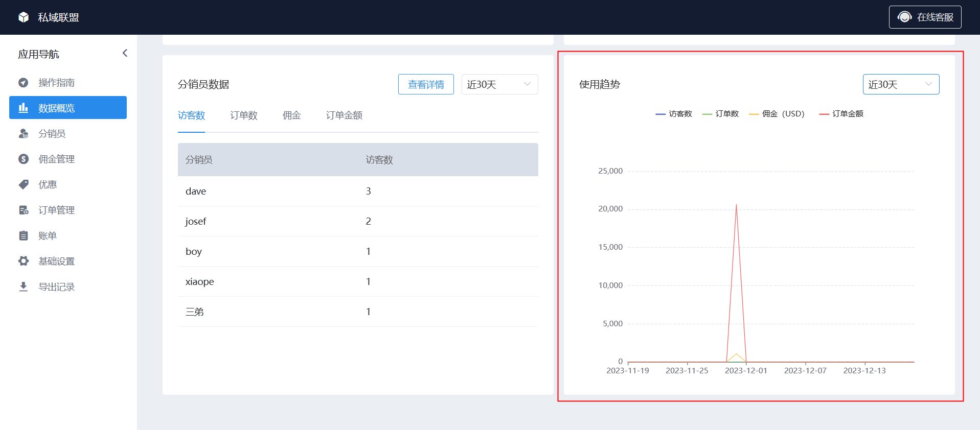
Task: Click the 25,000 y-axis label
Action: tap(610, 171)
